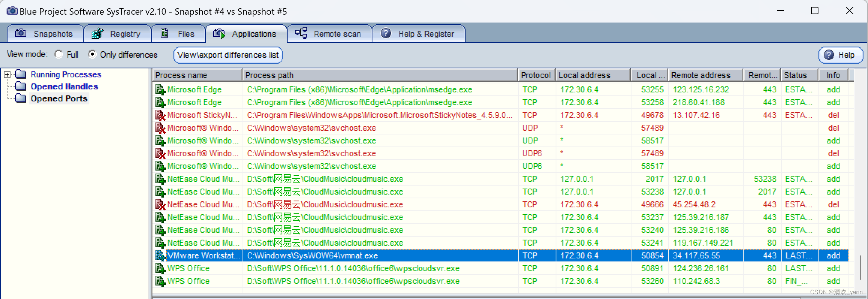Click added icon for svchost UDP6 58517 row
Screen dimensions: 868x299
pyautogui.click(x=161, y=166)
